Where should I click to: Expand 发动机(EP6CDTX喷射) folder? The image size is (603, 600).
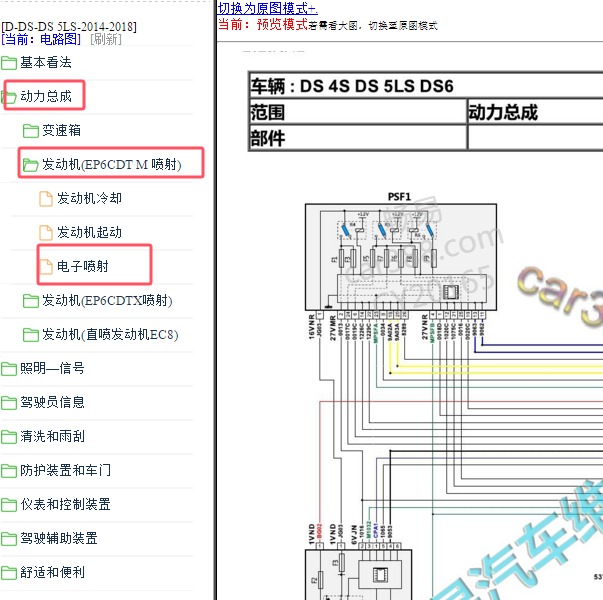(107, 300)
